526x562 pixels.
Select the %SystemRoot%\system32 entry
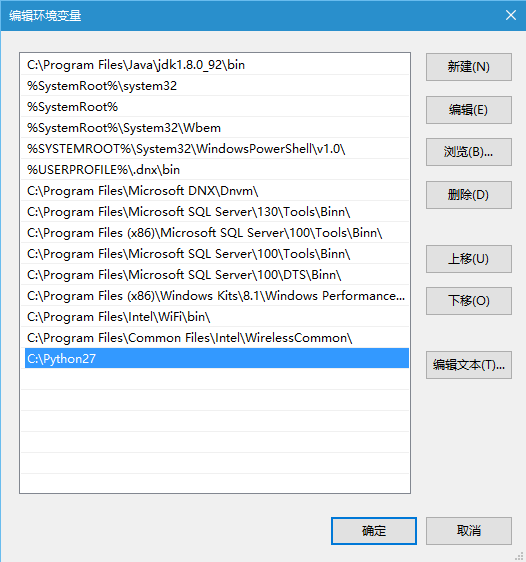(x=215, y=86)
